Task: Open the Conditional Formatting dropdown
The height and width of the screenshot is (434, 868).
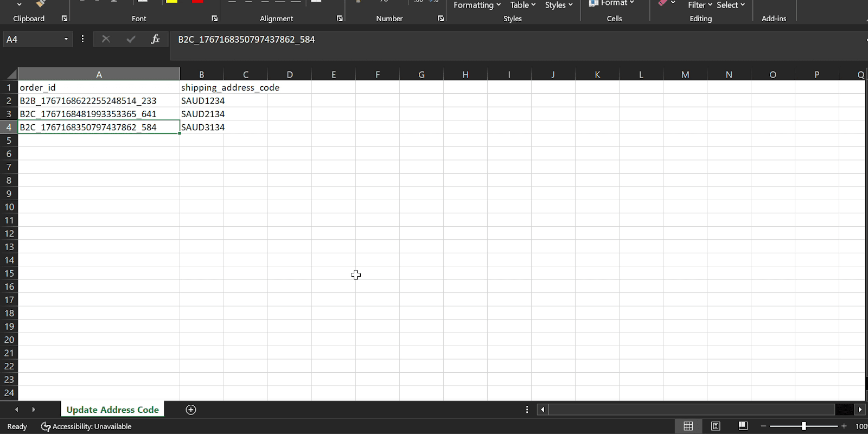Action: (477, 5)
